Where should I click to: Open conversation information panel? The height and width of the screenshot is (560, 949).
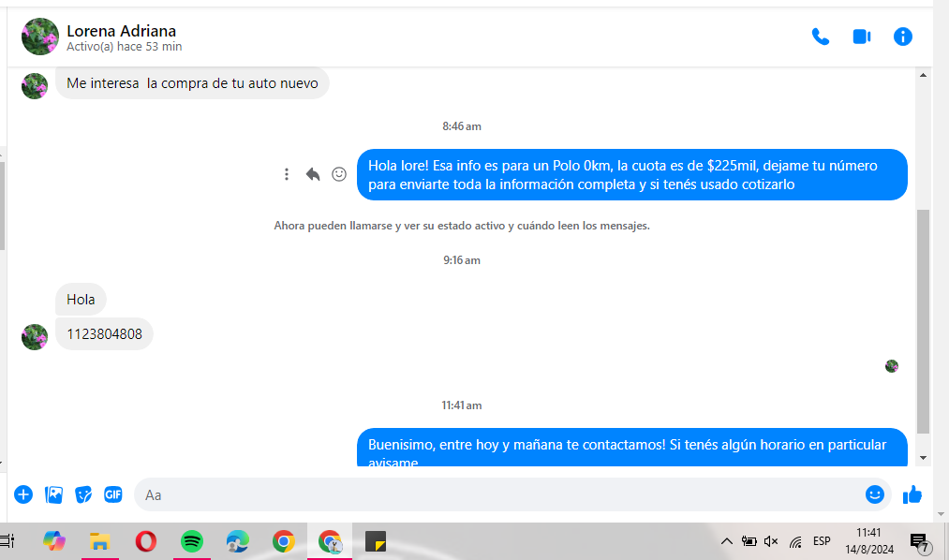click(x=902, y=37)
